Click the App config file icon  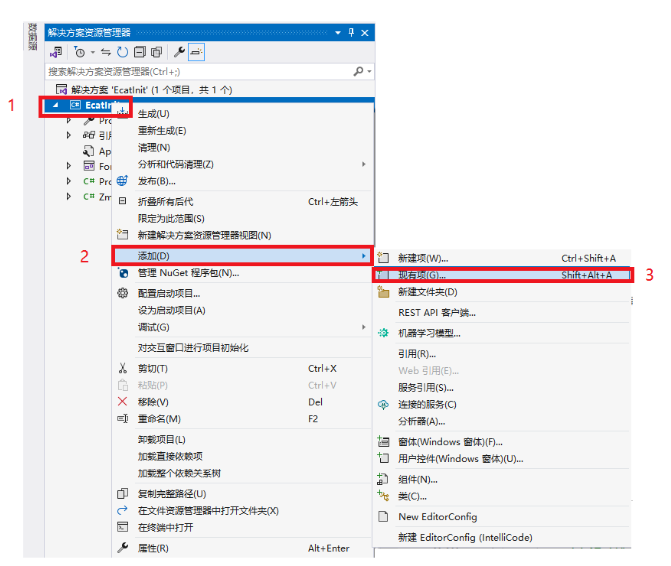point(89,151)
